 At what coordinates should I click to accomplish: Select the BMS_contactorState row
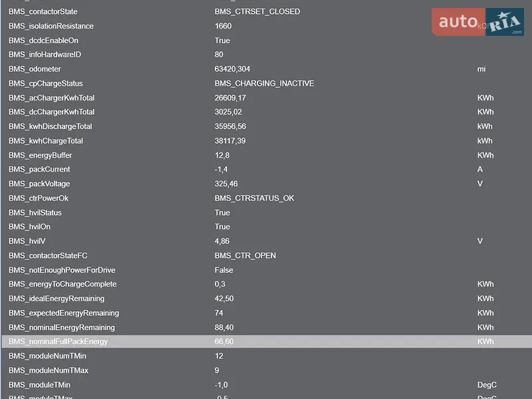point(267,11)
